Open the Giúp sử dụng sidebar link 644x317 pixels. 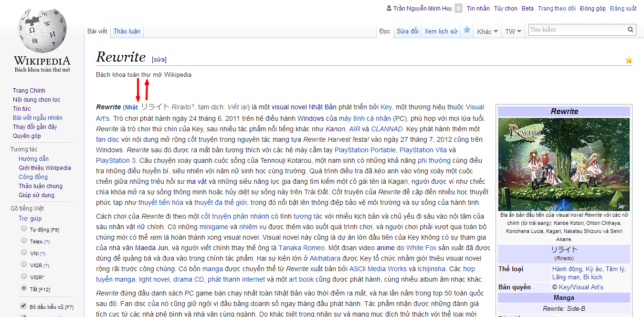[x=36, y=195]
